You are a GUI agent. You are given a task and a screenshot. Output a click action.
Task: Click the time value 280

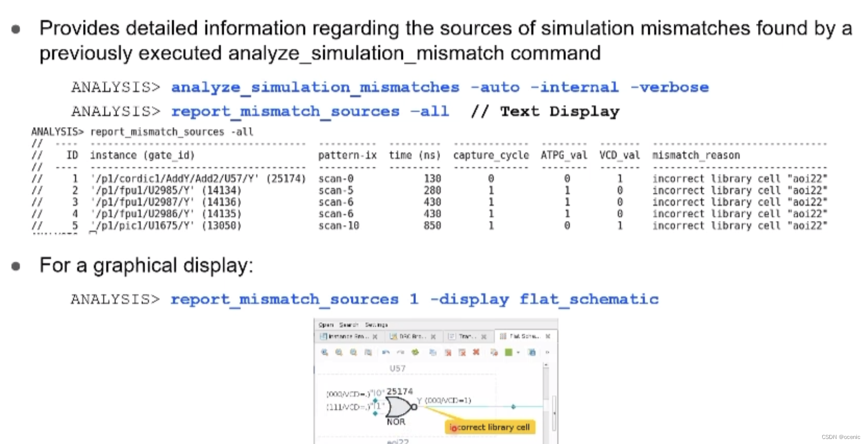coord(432,190)
